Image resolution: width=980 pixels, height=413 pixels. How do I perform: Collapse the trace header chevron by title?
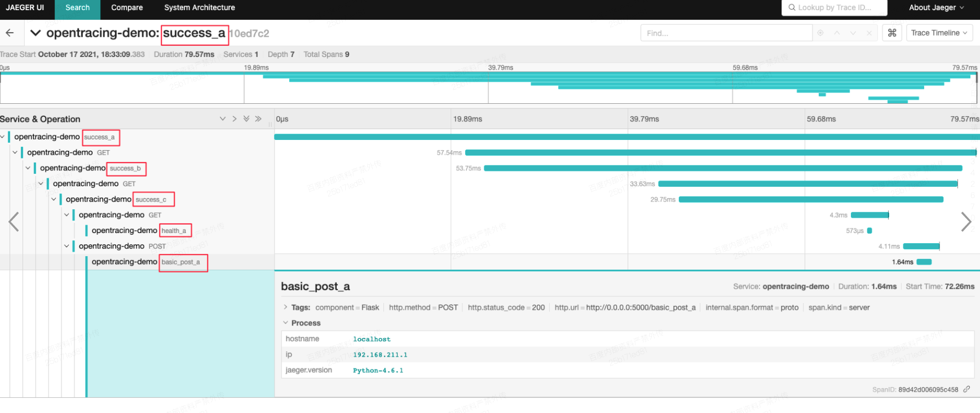click(36, 33)
